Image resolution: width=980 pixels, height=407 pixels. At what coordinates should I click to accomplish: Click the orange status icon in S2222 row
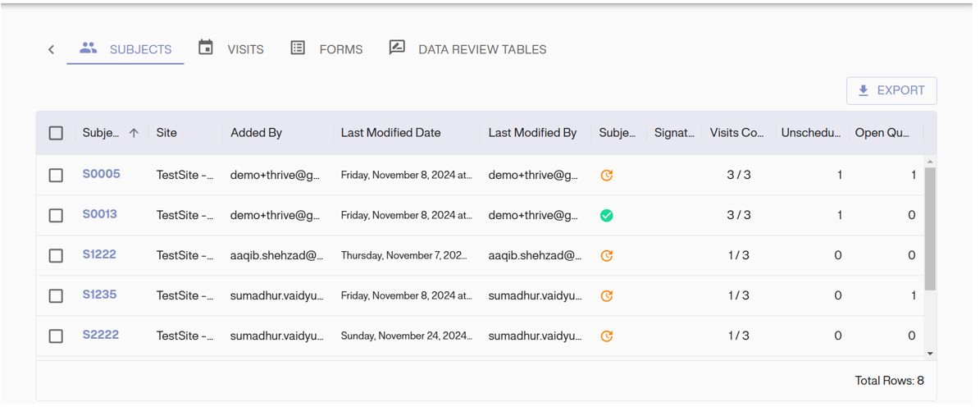coord(607,336)
